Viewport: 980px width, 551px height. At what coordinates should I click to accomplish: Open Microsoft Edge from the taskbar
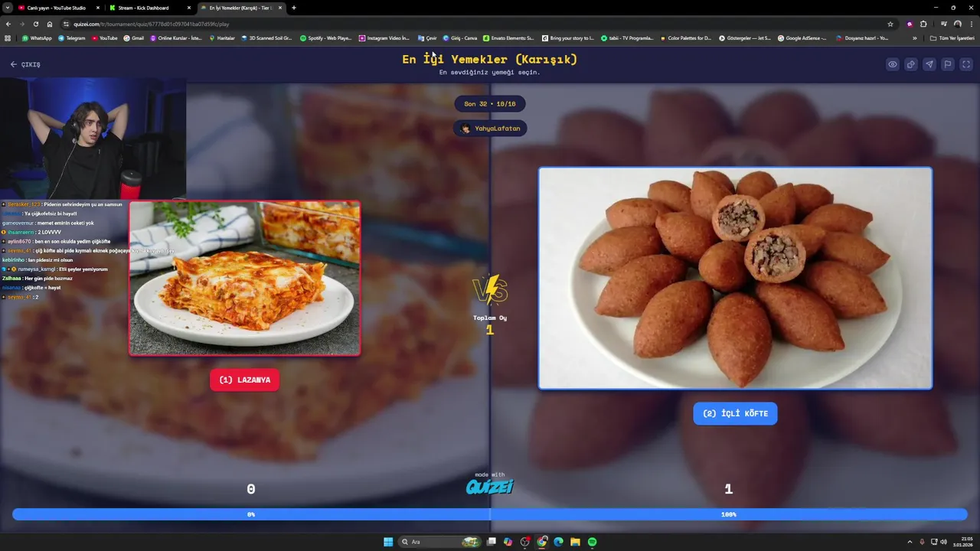coord(559,542)
